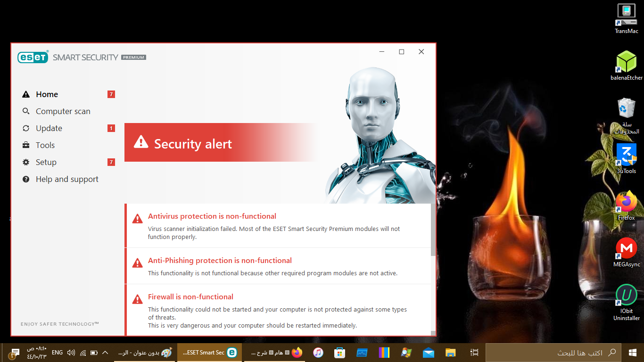Open the taskbar clock and date
The width and height of the screenshot is (644, 362).
37,353
